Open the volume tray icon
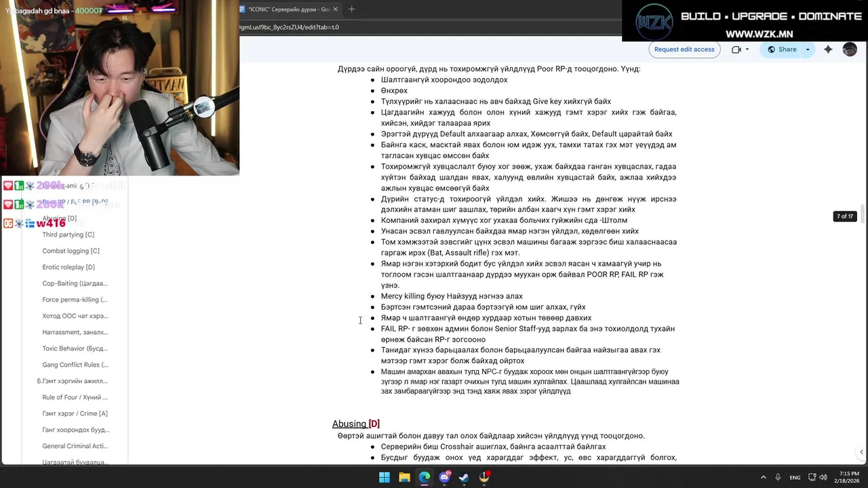Image resolution: width=868 pixels, height=488 pixels. coord(823,477)
